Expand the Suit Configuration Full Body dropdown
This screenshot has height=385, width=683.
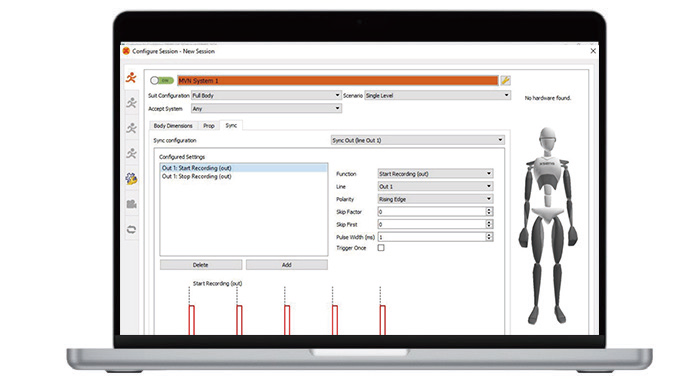[266, 95]
